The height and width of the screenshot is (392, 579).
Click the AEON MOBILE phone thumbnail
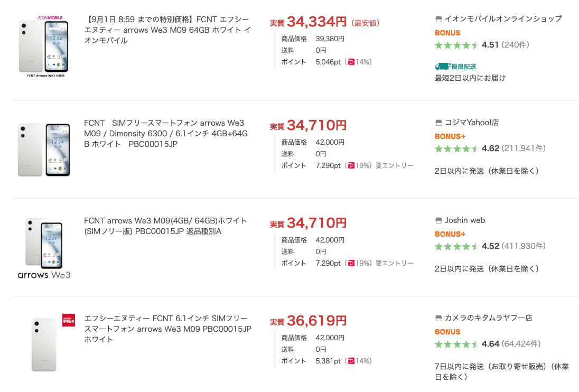click(43, 46)
